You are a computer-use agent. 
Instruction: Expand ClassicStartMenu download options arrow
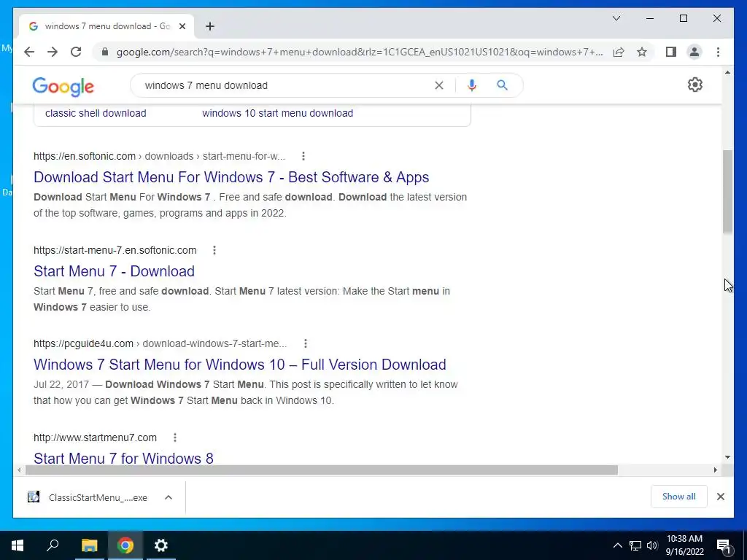(169, 497)
